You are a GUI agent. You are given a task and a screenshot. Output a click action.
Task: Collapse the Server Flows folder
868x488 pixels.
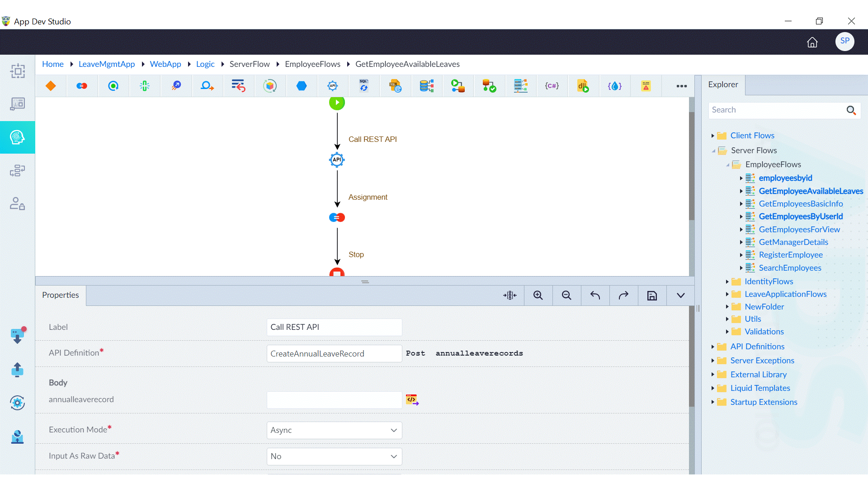point(713,150)
